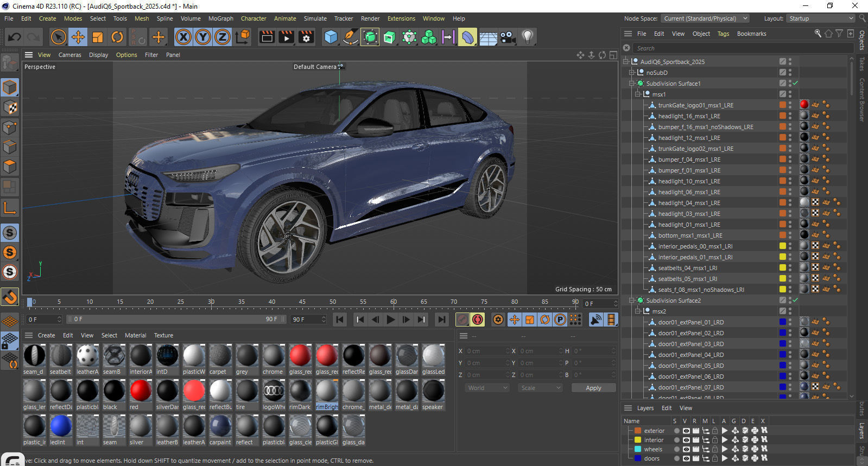Click the Apply button

tap(593, 388)
